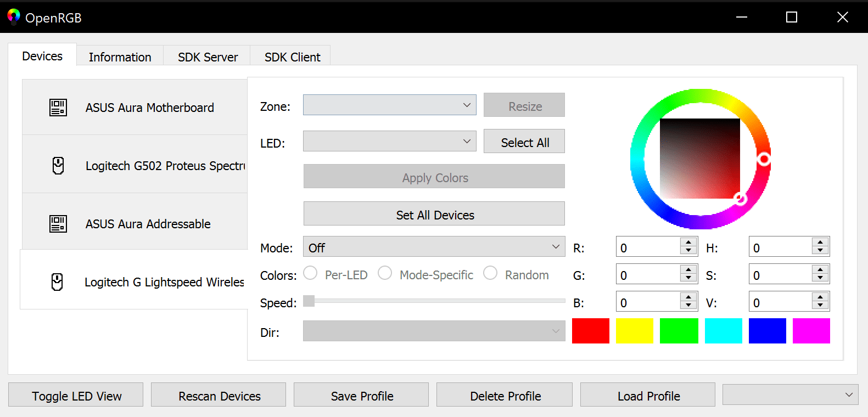Screen dimensions: 868x417
Task: Click the G color value input field
Action: click(648, 275)
